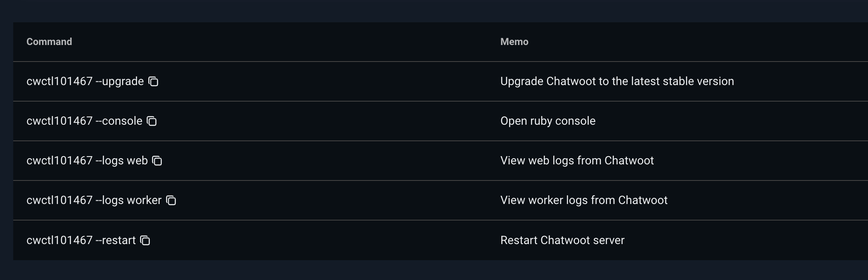Select the Command column header

[x=49, y=41]
